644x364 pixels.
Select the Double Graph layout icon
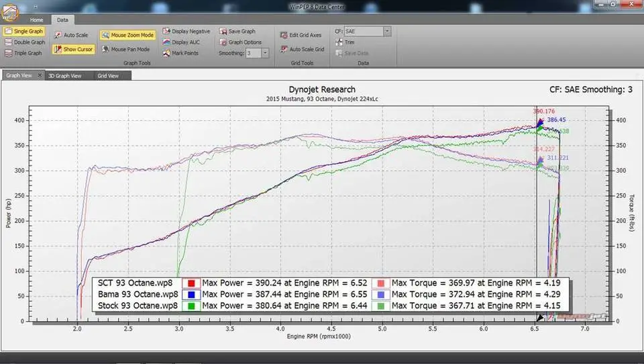pos(9,42)
